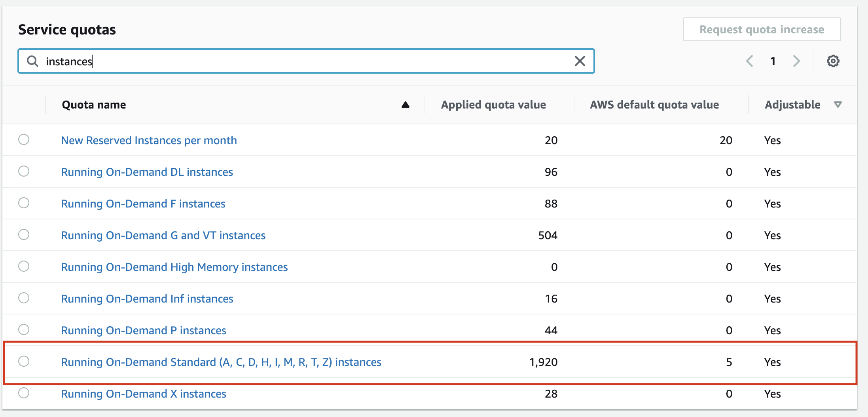
Task: Clear the search field with the X icon
Action: (580, 61)
